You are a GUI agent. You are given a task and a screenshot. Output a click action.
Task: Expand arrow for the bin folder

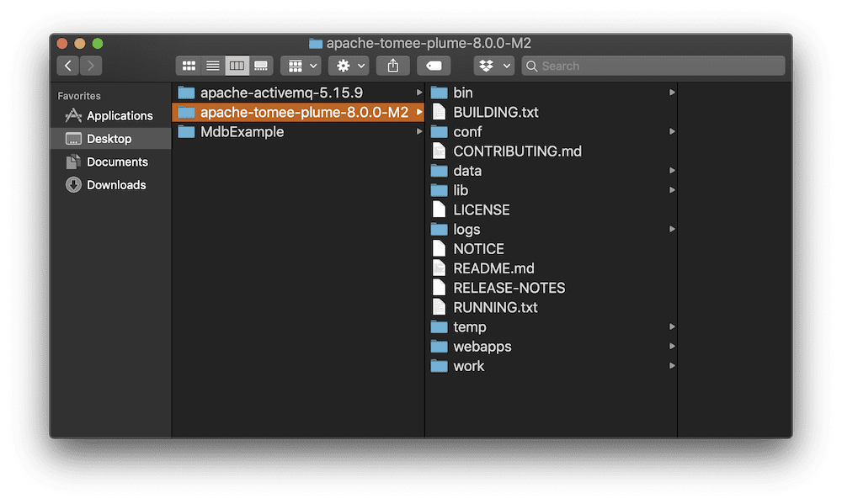point(672,93)
